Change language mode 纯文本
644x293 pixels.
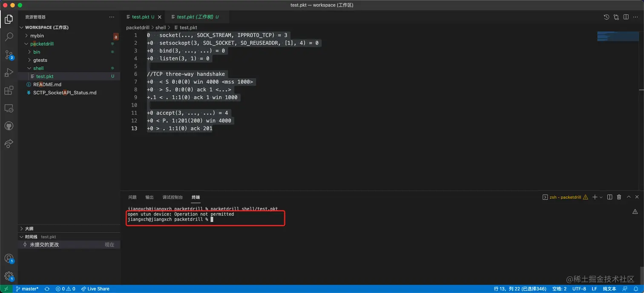coord(609,289)
